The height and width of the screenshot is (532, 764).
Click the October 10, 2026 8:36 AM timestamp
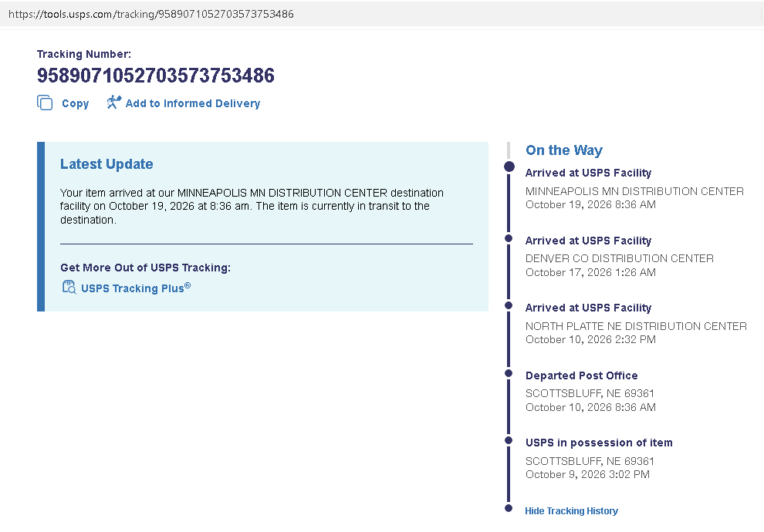click(x=590, y=407)
